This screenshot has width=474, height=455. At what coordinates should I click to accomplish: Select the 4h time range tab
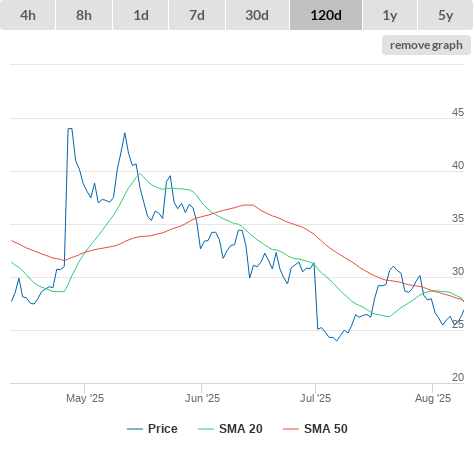click(28, 15)
